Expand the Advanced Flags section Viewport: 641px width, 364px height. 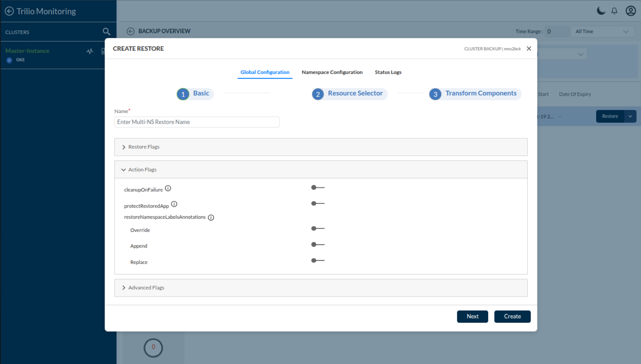pyautogui.click(x=146, y=288)
